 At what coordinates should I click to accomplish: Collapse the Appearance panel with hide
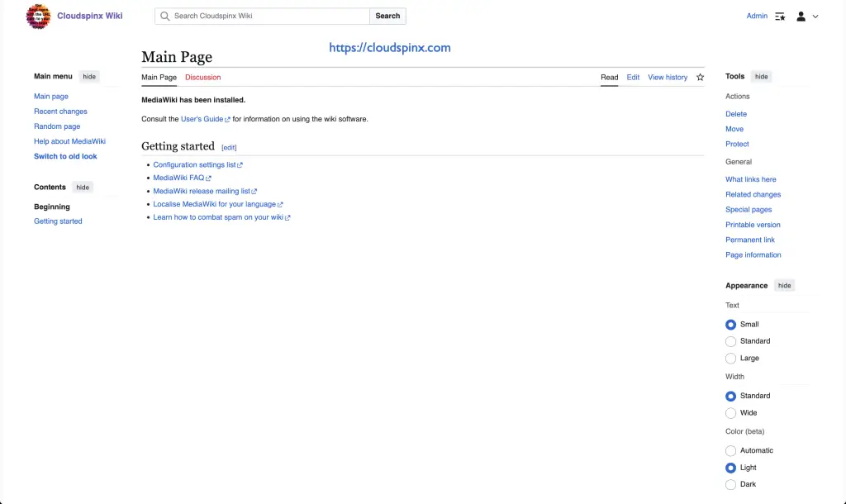(x=784, y=286)
